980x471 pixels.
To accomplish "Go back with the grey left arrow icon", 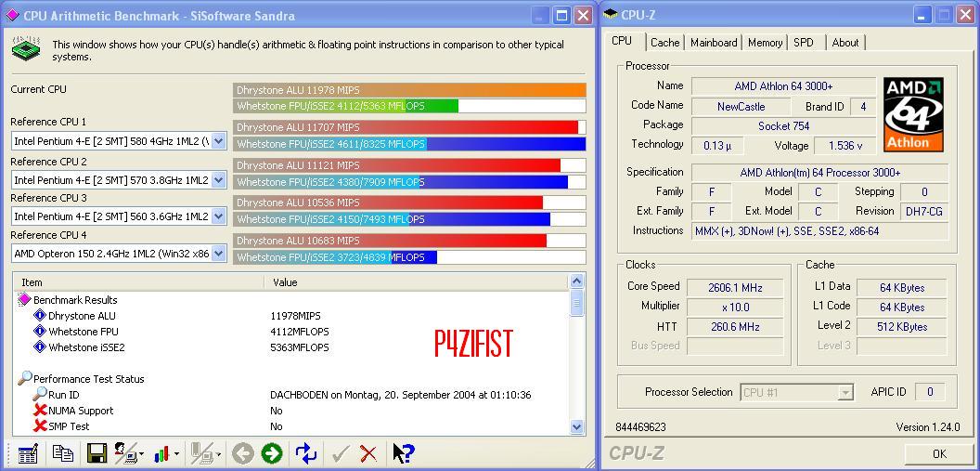I will [242, 452].
